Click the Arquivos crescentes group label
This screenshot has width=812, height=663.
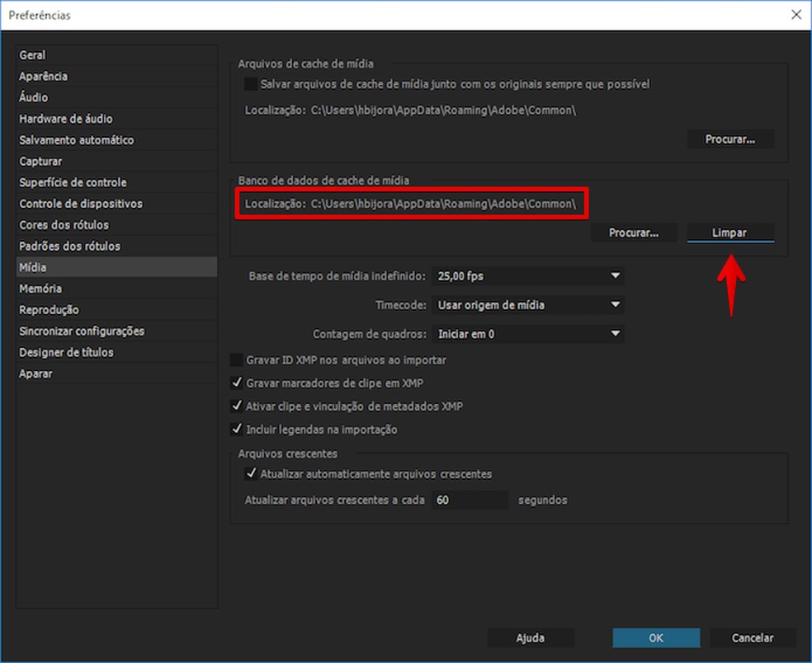click(x=288, y=454)
